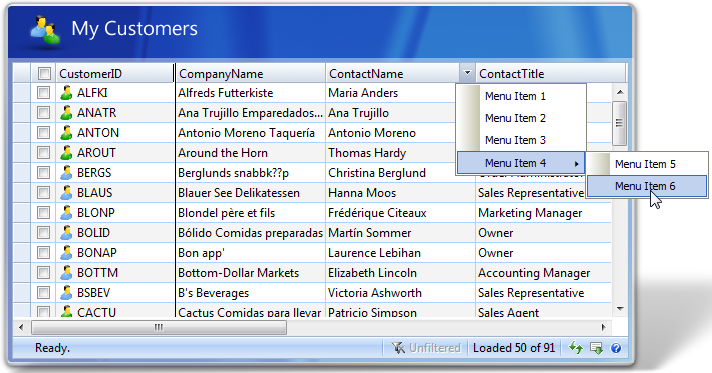The width and height of the screenshot is (712, 373).
Task: Click the horizontal scrollbar left arrow
Action: (x=21, y=327)
